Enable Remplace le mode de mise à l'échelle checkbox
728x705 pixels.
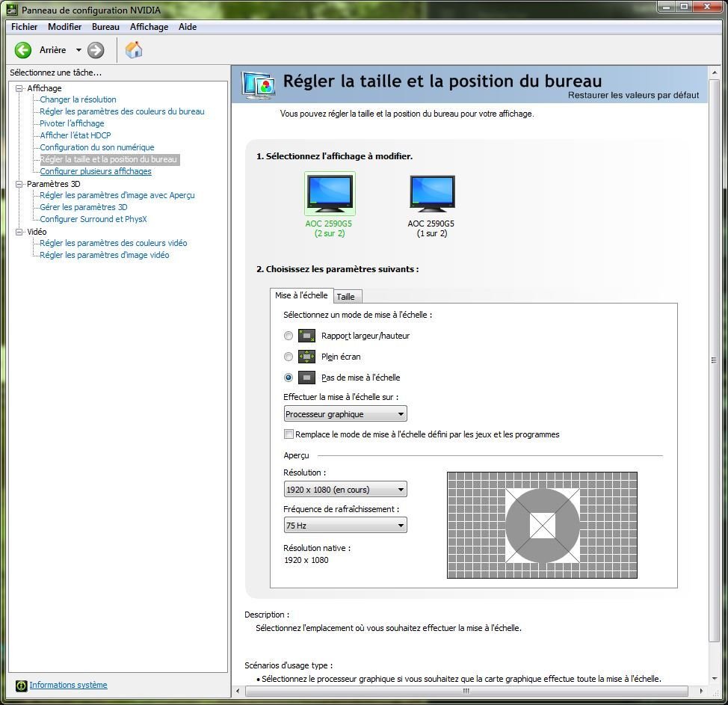click(x=289, y=434)
